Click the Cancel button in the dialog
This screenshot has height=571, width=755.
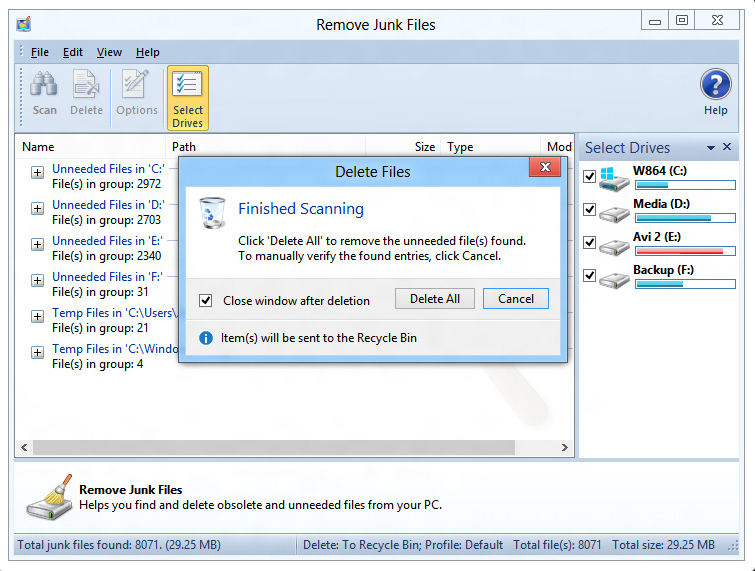tap(516, 299)
